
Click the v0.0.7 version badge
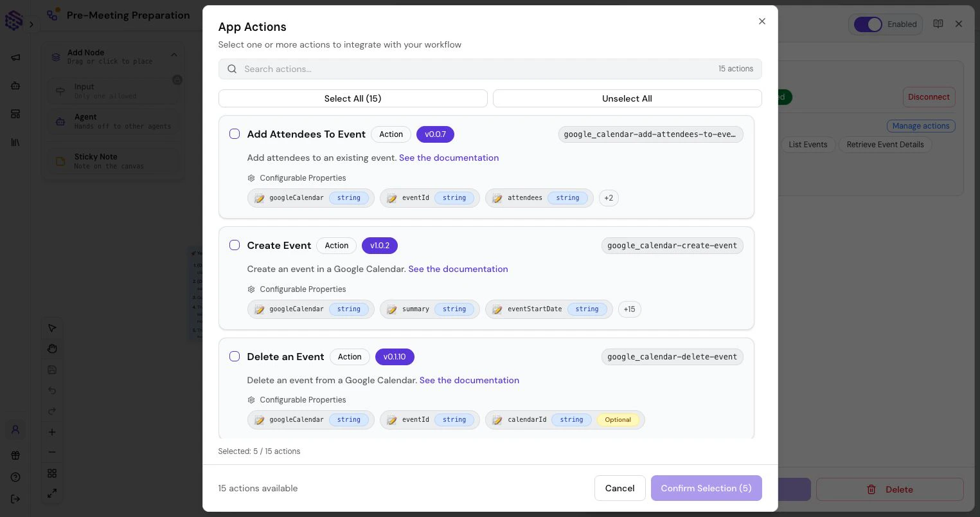[x=435, y=134]
